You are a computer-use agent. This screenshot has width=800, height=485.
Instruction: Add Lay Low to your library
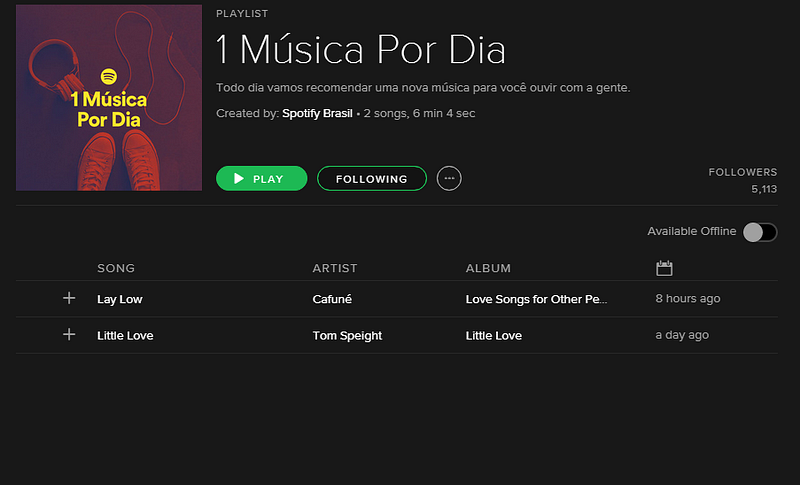click(69, 298)
